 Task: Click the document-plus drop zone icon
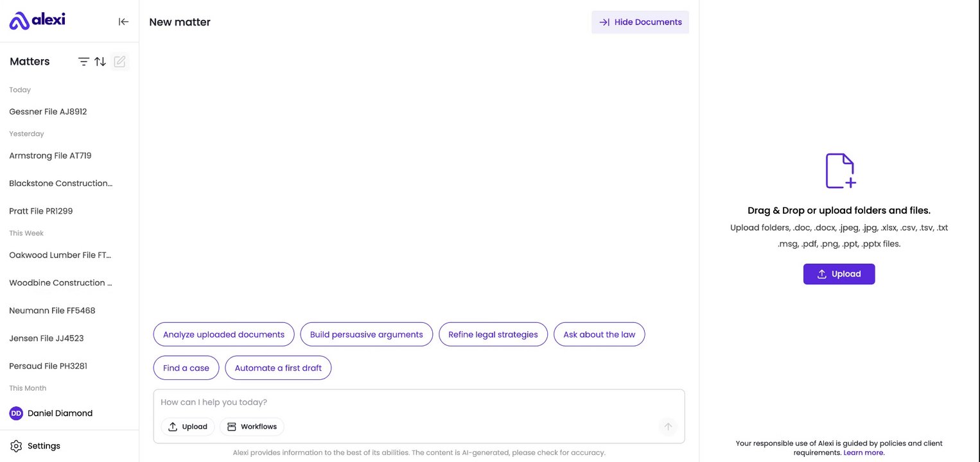pos(839,171)
